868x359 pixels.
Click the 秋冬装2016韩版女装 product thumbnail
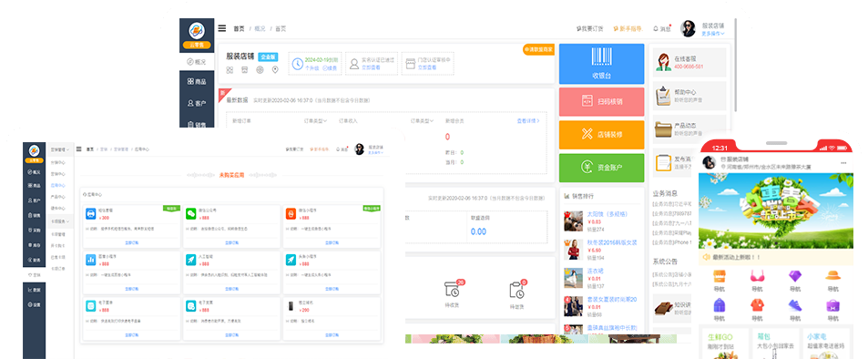click(574, 250)
